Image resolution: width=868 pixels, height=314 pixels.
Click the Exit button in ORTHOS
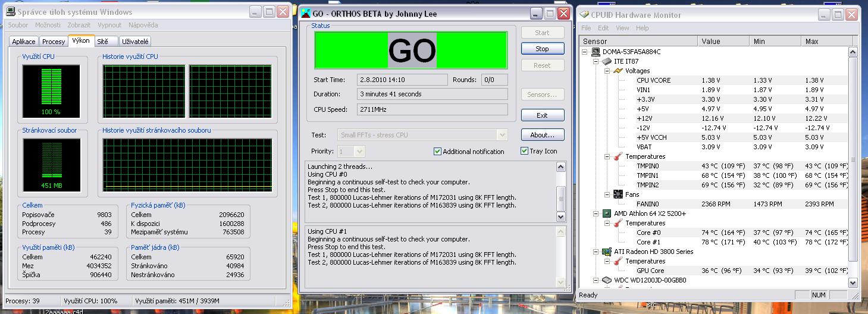(542, 115)
